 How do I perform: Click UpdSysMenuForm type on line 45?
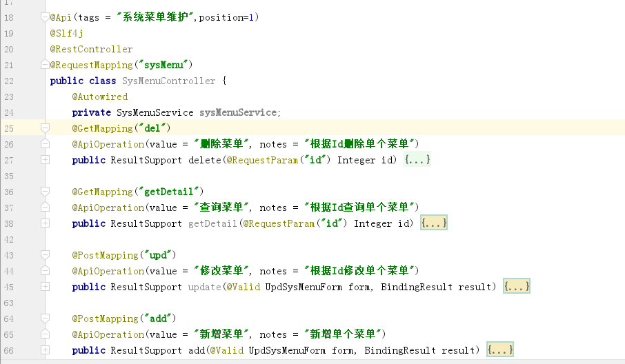click(x=304, y=287)
